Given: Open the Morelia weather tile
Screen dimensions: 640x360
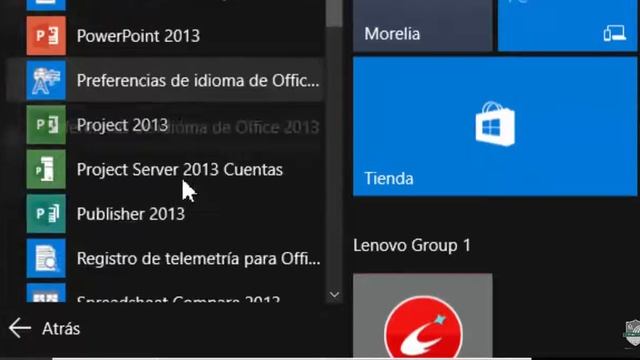Looking at the screenshot, I should pos(423,25).
